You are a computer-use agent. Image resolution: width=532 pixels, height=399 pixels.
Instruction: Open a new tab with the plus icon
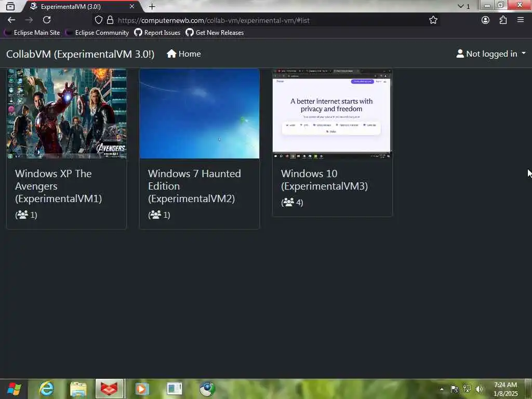pyautogui.click(x=152, y=6)
